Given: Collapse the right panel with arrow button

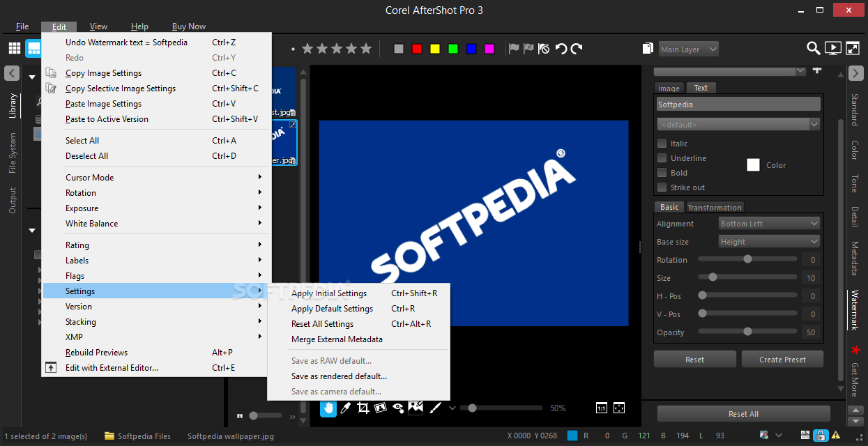Looking at the screenshot, I should pos(856,73).
